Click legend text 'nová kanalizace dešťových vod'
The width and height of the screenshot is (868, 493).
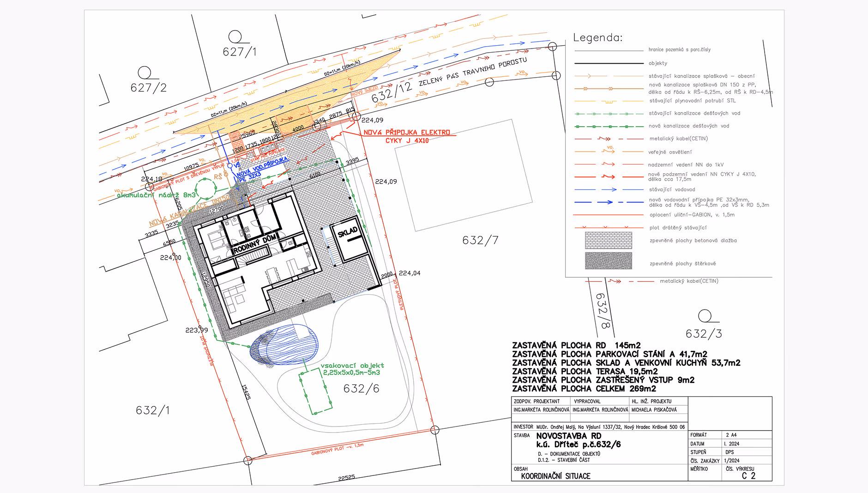pyautogui.click(x=689, y=126)
